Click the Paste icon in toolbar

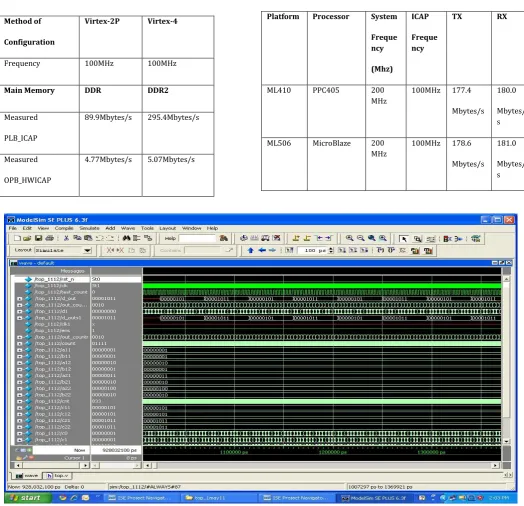[88, 238]
